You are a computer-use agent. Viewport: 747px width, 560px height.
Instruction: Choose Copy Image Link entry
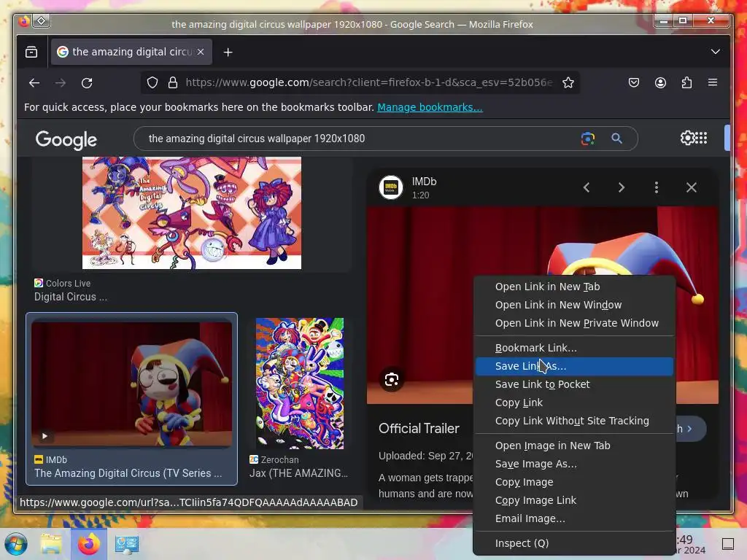coord(575,500)
